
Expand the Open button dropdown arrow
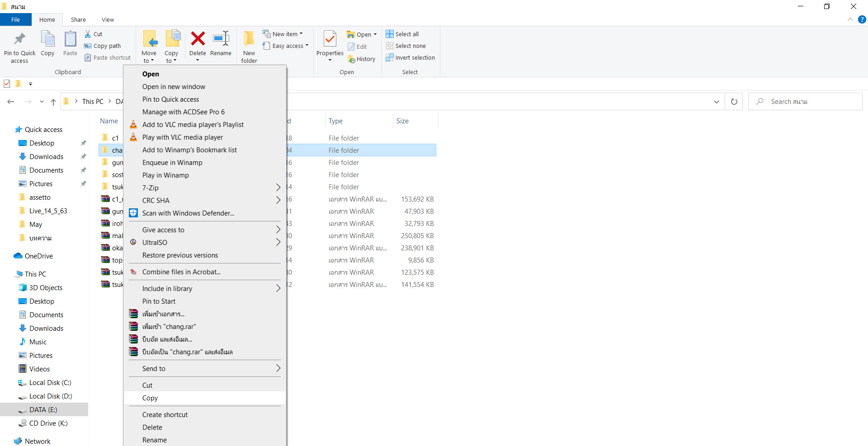point(375,34)
